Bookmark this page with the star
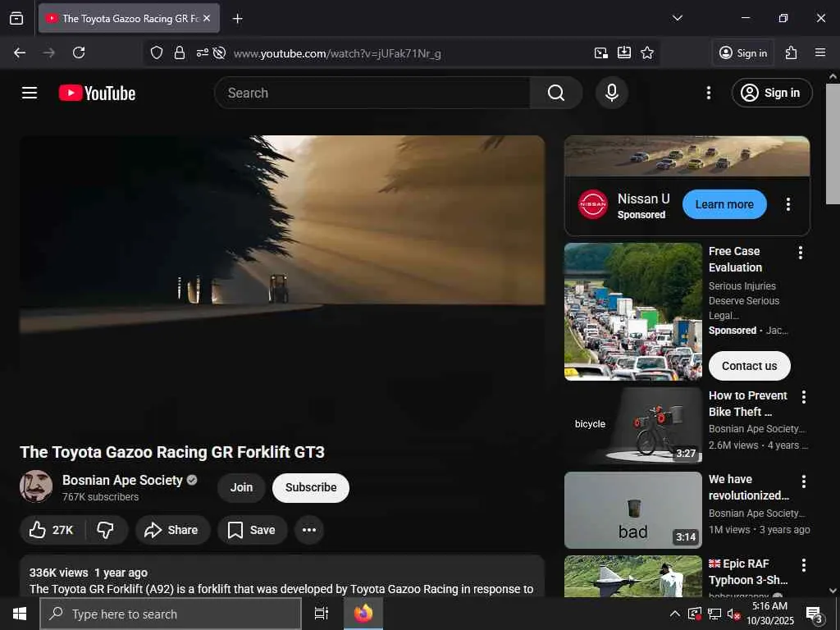Image resolution: width=840 pixels, height=630 pixels. pos(647,53)
